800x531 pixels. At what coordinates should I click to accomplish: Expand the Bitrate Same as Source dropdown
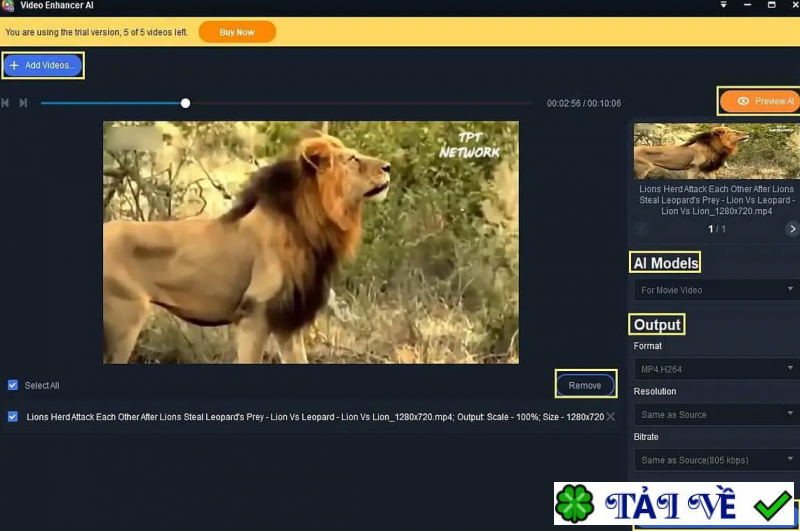point(716,460)
